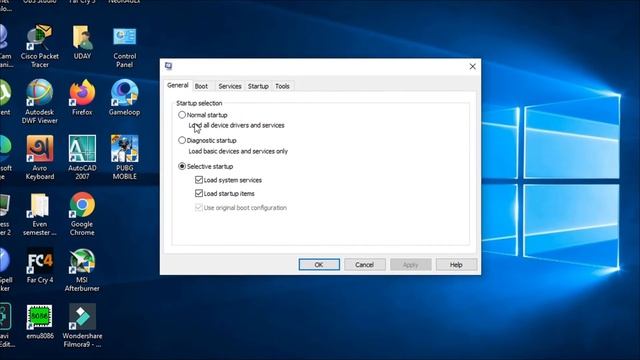Launch Google Chrome from desktop
Viewport: 640px width, 360px height.
pos(82,214)
